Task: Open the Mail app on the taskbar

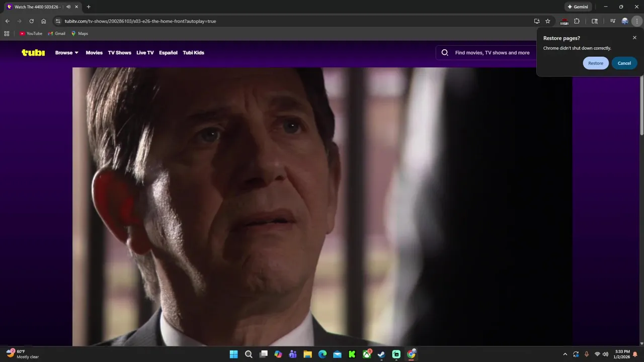Action: coord(337,354)
